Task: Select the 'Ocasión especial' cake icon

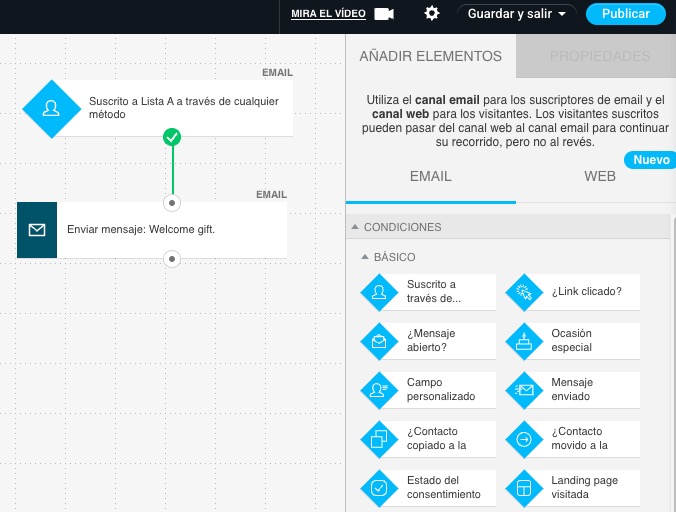Action: pos(524,341)
